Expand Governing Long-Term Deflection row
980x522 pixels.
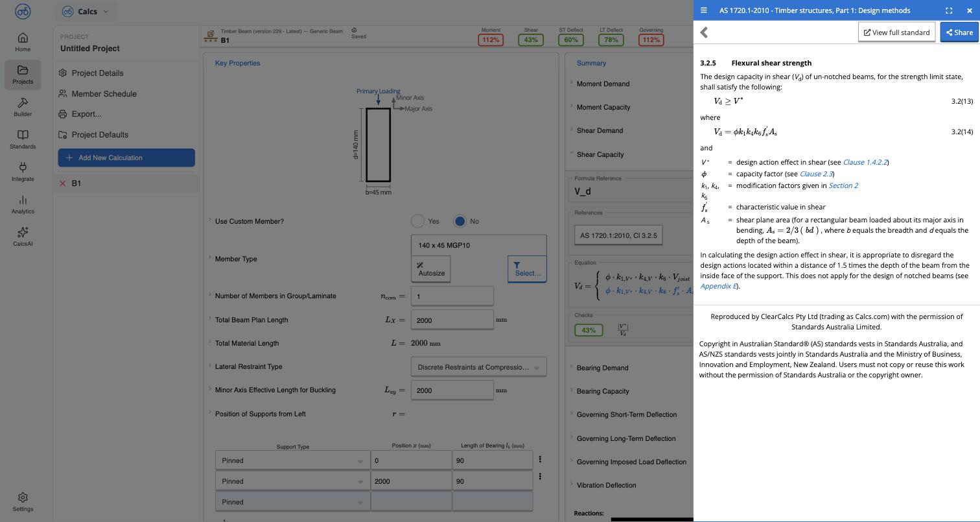click(x=626, y=438)
